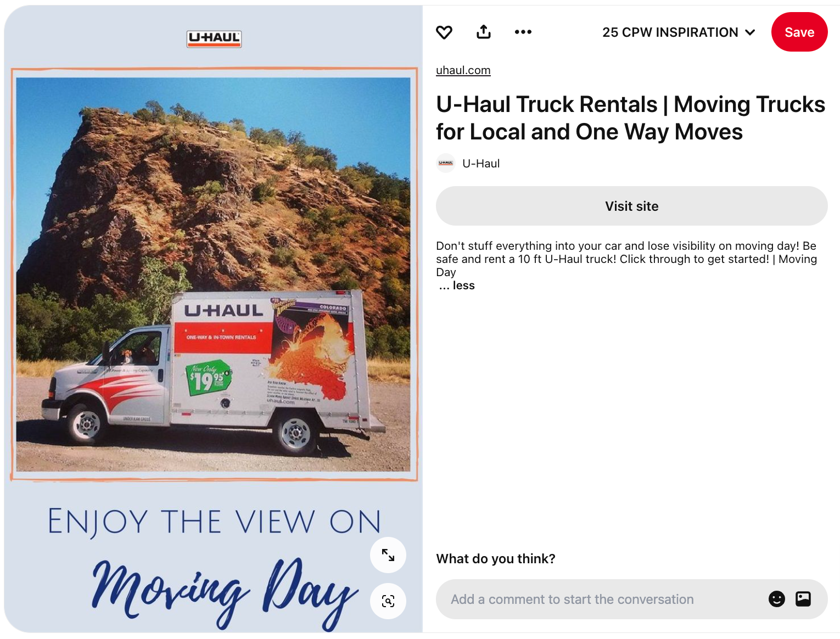840x639 pixels.
Task: Click the U-Haul profile avatar
Action: click(x=446, y=163)
